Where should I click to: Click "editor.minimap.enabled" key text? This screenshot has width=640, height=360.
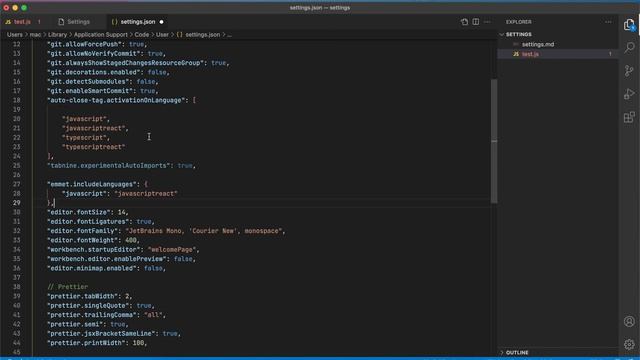pos(92,268)
